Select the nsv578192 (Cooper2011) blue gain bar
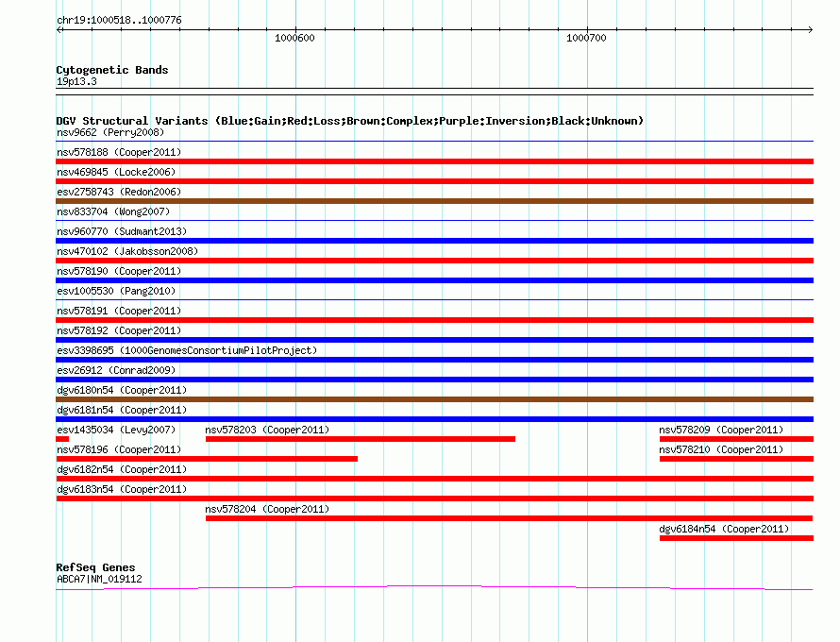The width and height of the screenshot is (840, 642). pos(434,340)
